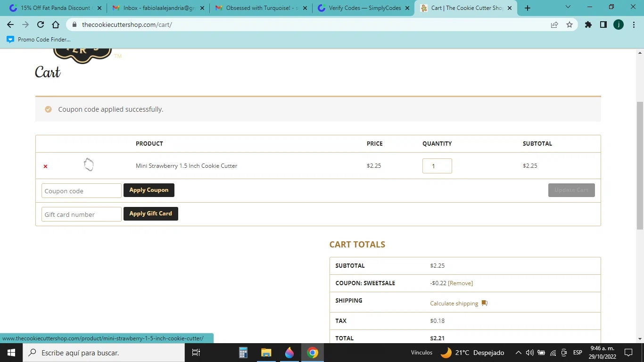
Task: Open Mini Strawberry 1.5 Inch Cookie Cutter link
Action: coord(186,166)
